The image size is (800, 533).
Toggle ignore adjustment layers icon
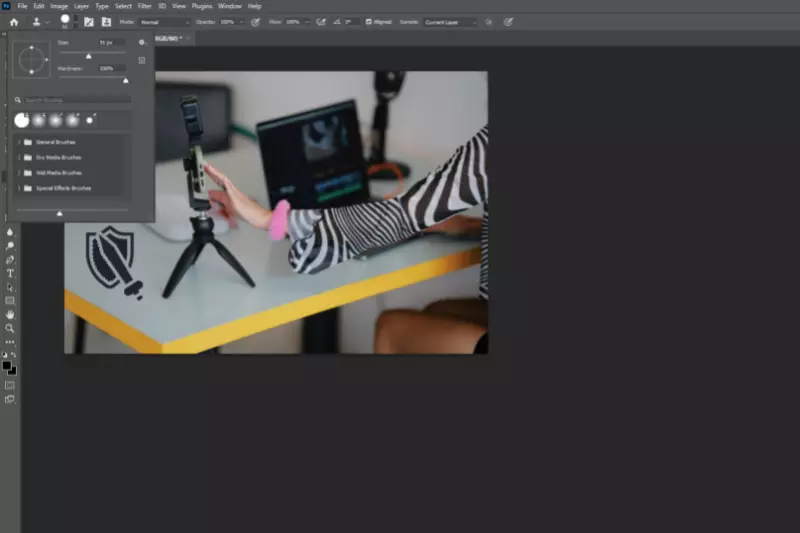click(x=489, y=22)
